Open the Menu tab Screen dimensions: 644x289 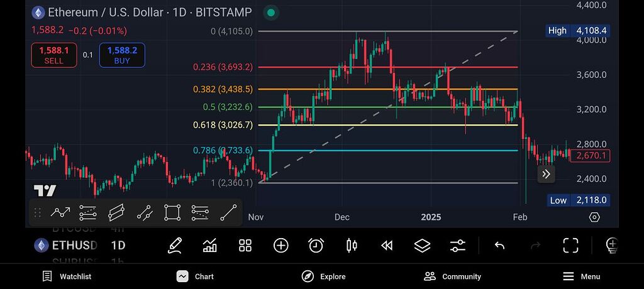tap(581, 276)
